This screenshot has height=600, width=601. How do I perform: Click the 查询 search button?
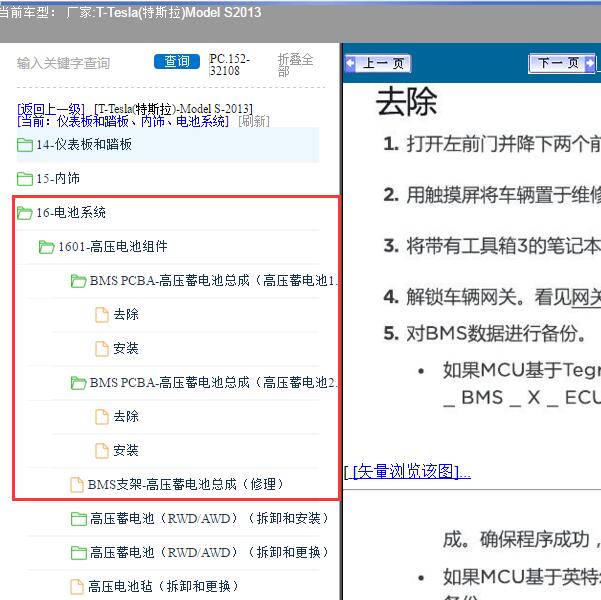point(177,61)
